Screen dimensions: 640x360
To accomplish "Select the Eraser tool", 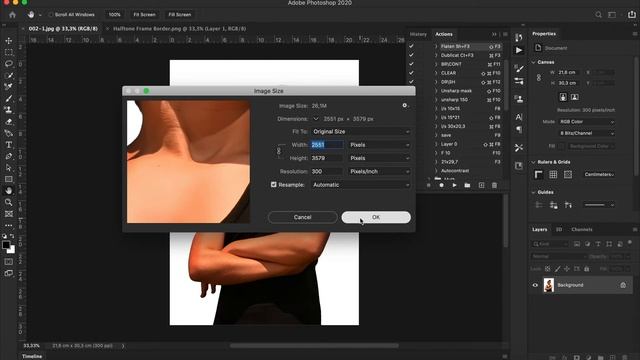I will pos(9,122).
